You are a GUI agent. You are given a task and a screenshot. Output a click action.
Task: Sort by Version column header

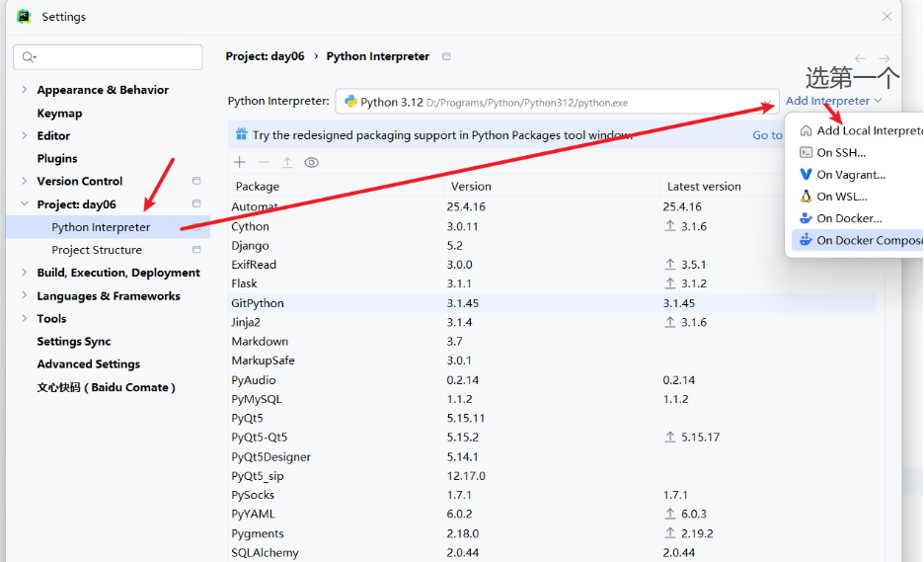coord(471,186)
